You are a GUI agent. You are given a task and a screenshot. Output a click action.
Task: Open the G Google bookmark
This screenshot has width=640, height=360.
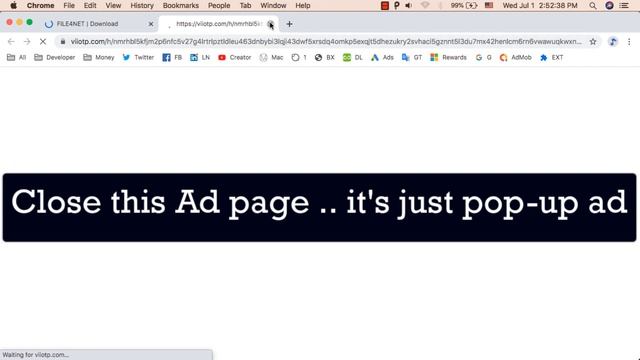coord(484,58)
